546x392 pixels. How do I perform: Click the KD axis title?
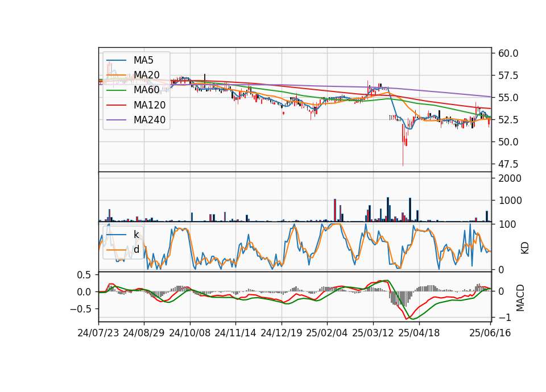pyautogui.click(x=525, y=248)
